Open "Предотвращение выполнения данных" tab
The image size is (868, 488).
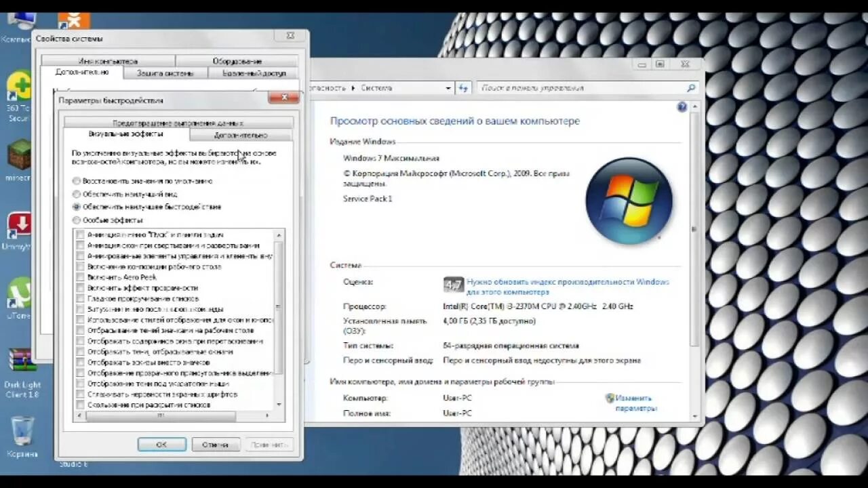coord(178,123)
